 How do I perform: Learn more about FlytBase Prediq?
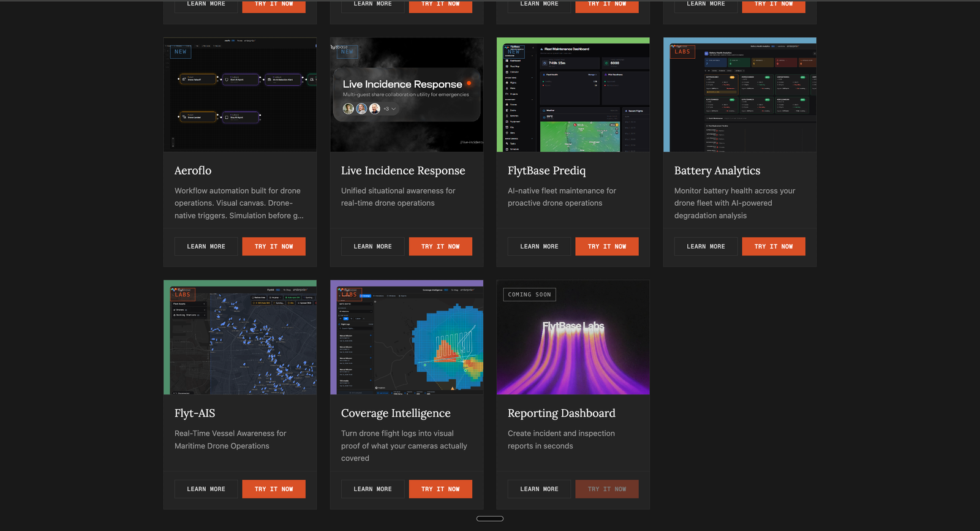pyautogui.click(x=540, y=246)
